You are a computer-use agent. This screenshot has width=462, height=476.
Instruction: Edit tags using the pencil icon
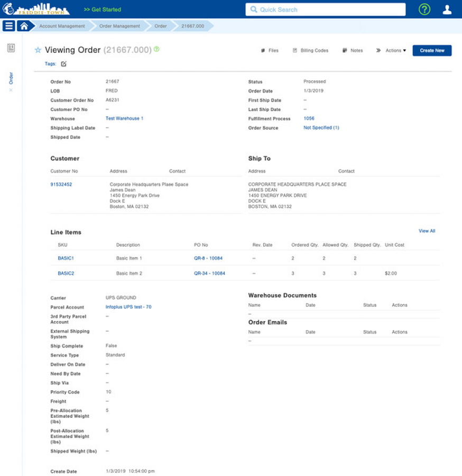pyautogui.click(x=64, y=64)
